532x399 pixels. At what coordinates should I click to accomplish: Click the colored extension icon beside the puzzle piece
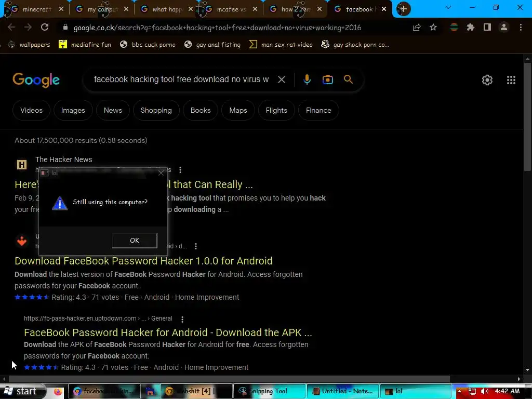[x=454, y=28]
